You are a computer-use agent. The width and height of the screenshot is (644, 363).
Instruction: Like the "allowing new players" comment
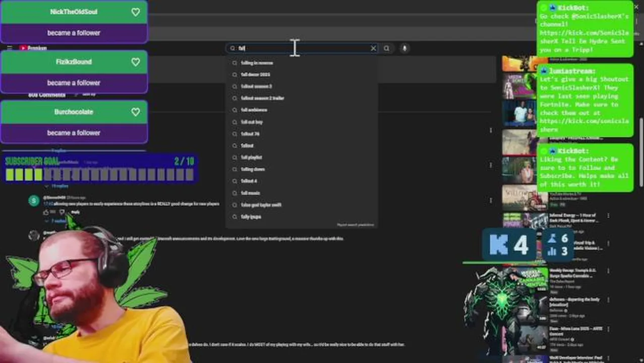[46, 212]
